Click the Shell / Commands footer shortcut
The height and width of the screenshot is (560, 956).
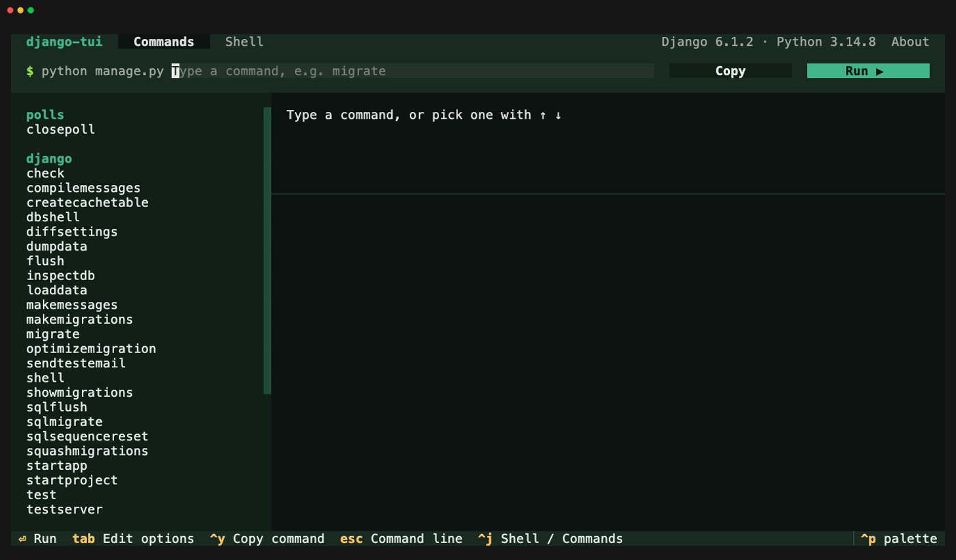point(550,539)
